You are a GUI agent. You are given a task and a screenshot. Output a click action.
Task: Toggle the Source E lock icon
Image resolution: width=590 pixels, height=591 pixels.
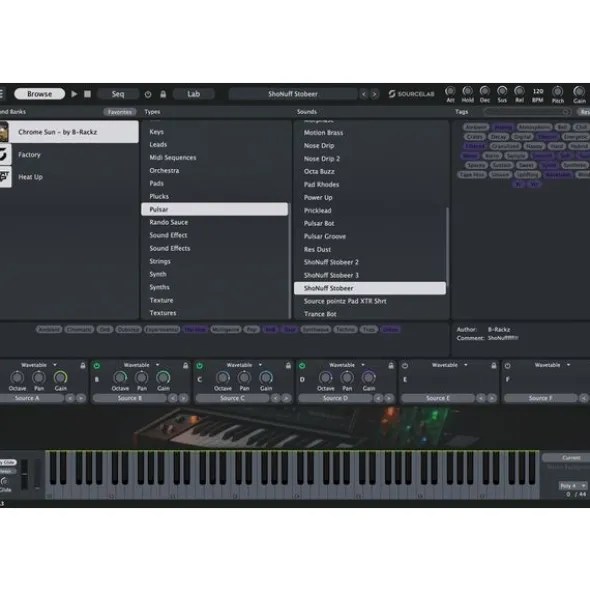493,366
